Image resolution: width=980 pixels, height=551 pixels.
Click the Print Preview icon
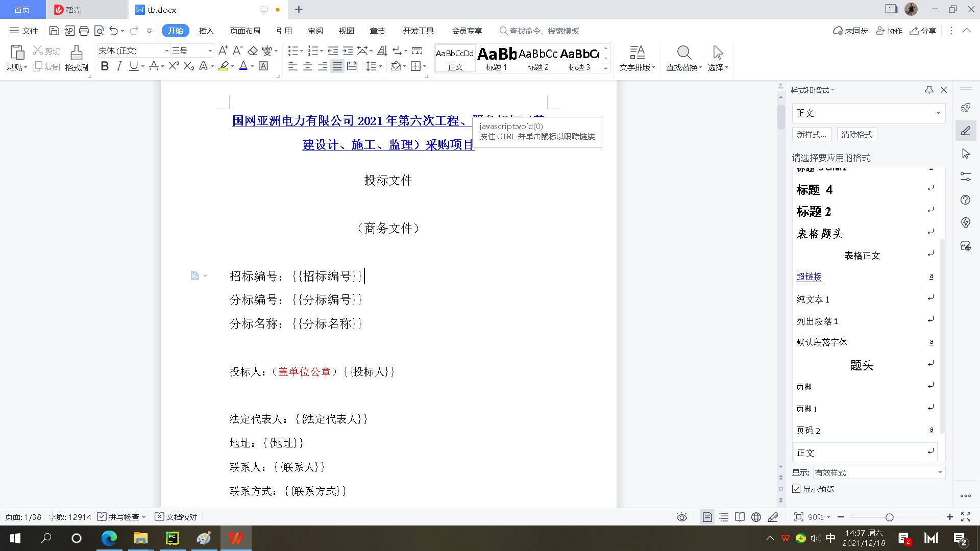click(x=99, y=31)
